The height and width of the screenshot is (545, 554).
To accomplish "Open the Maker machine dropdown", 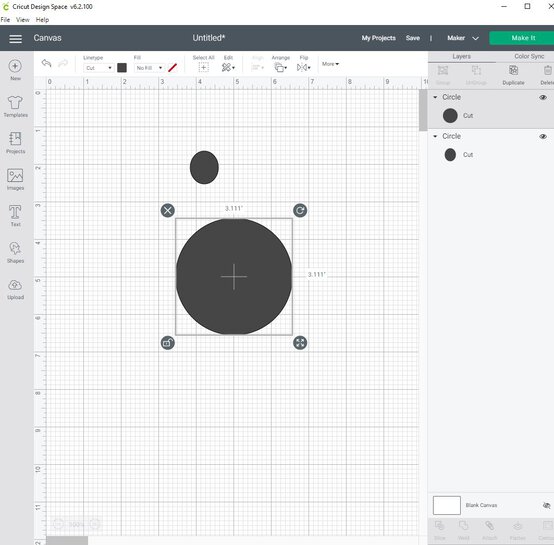I will tap(463, 38).
